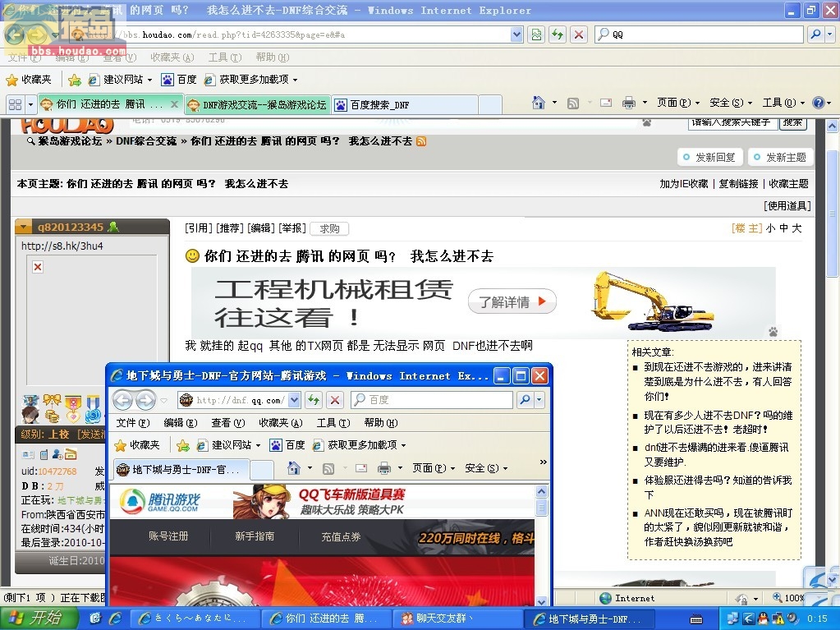Expand 获取更多加载项 dropdown in main favorites bar
The image size is (840, 630).
pos(295,80)
